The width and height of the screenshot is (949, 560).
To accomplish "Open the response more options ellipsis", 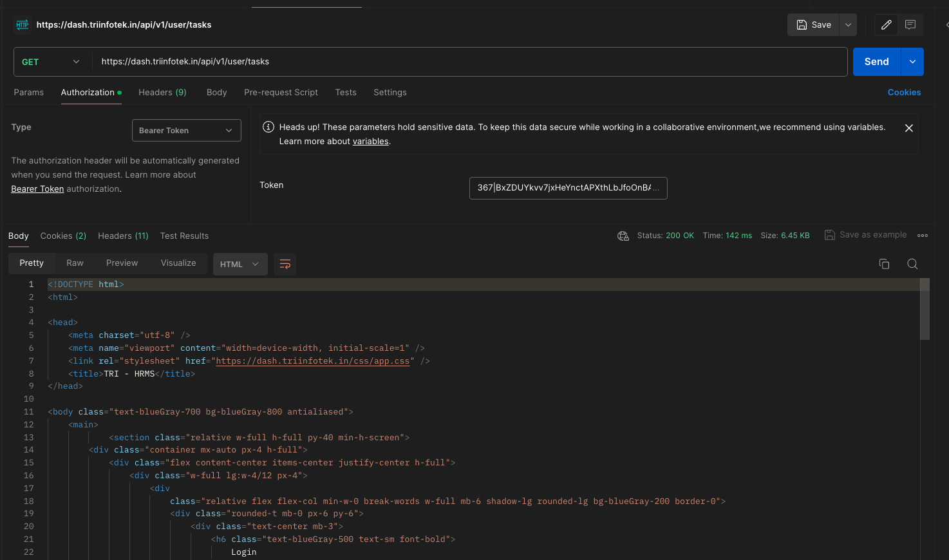I will click(922, 236).
